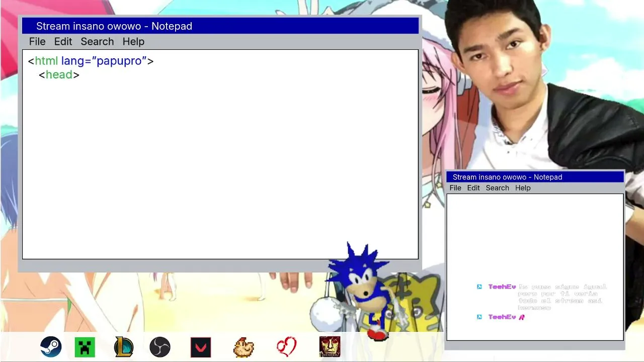Open the Search menu in the large Notepad

click(x=97, y=42)
